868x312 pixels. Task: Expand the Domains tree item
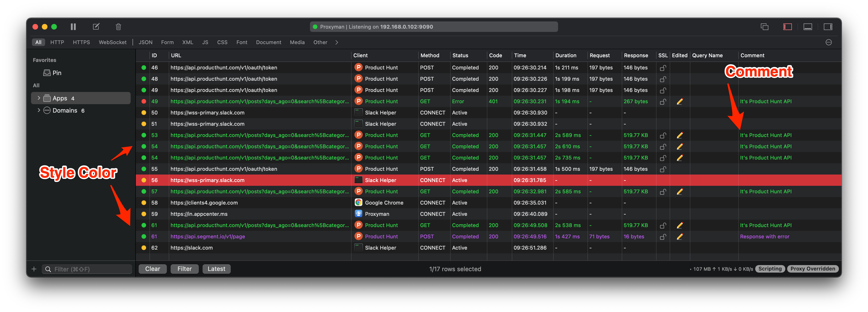[39, 110]
